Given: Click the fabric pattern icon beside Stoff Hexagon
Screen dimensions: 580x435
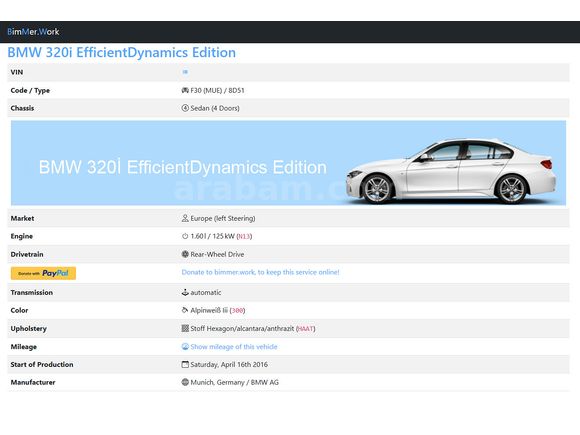Looking at the screenshot, I should [185, 328].
